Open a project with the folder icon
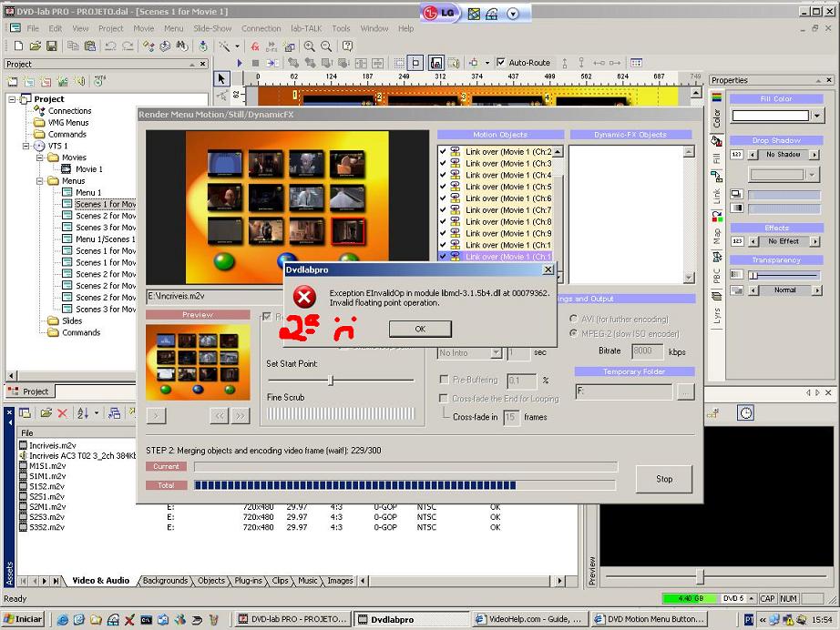Image resolution: width=840 pixels, height=630 pixels. (x=35, y=46)
